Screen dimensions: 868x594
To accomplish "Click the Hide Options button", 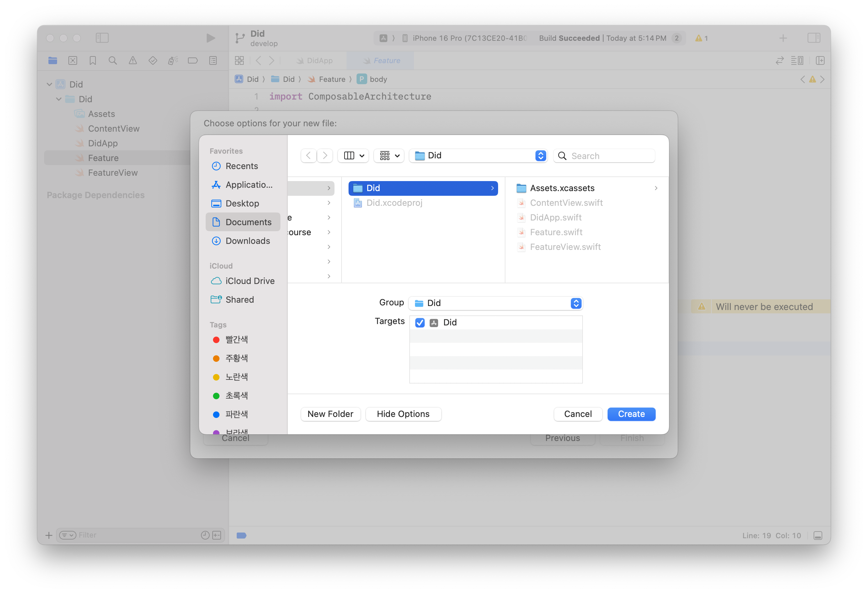I will tap(403, 414).
